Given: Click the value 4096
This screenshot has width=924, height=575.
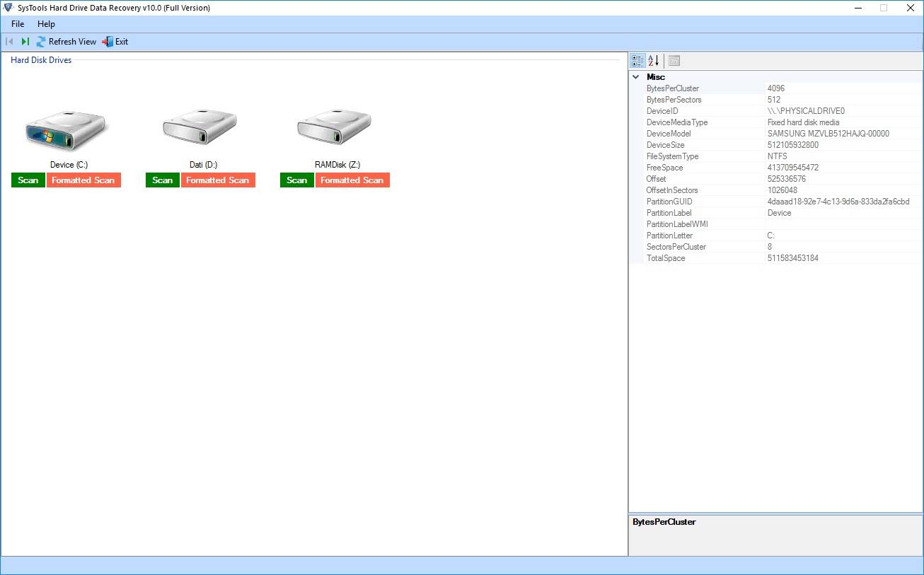Looking at the screenshot, I should click(x=776, y=88).
